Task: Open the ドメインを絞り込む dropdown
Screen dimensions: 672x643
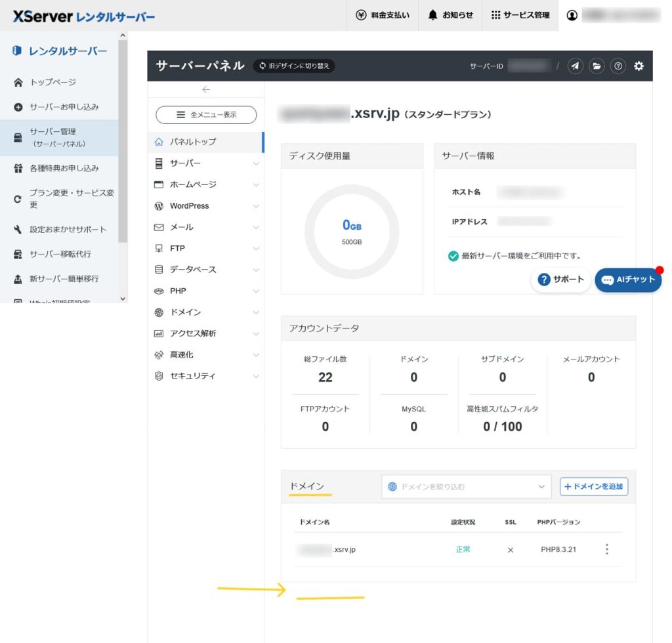Action: click(x=467, y=487)
